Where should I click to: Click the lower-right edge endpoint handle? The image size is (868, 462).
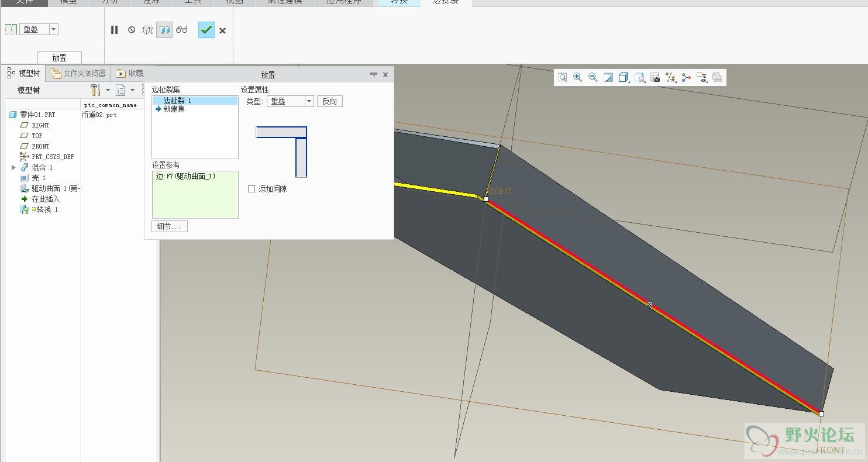[821, 413]
